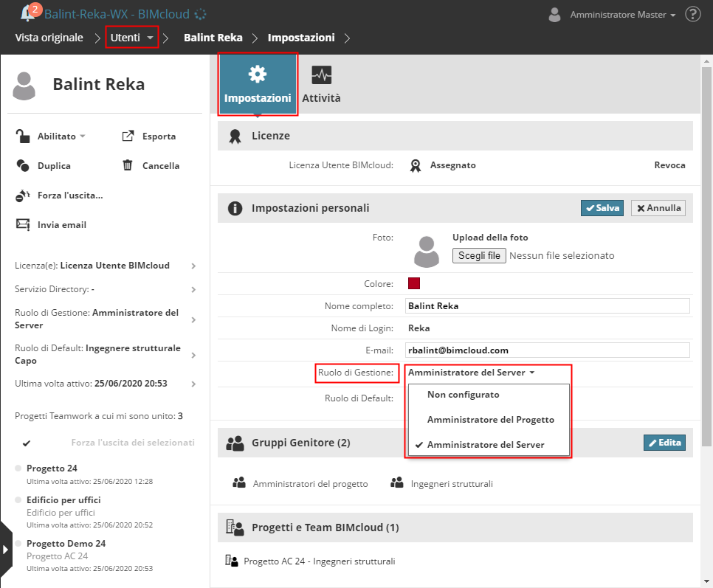Click the Impostazioni breadcrumb item
The image size is (713, 588).
tap(301, 38)
